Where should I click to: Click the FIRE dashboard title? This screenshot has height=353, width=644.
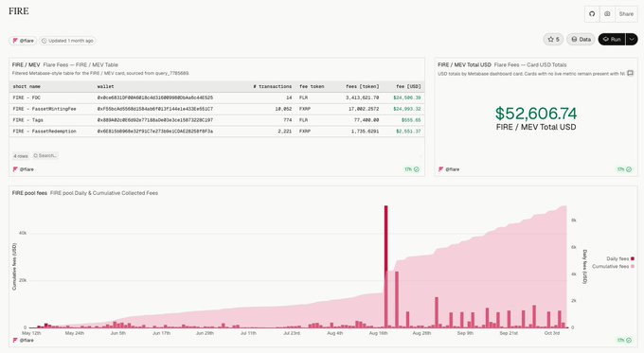(x=19, y=11)
